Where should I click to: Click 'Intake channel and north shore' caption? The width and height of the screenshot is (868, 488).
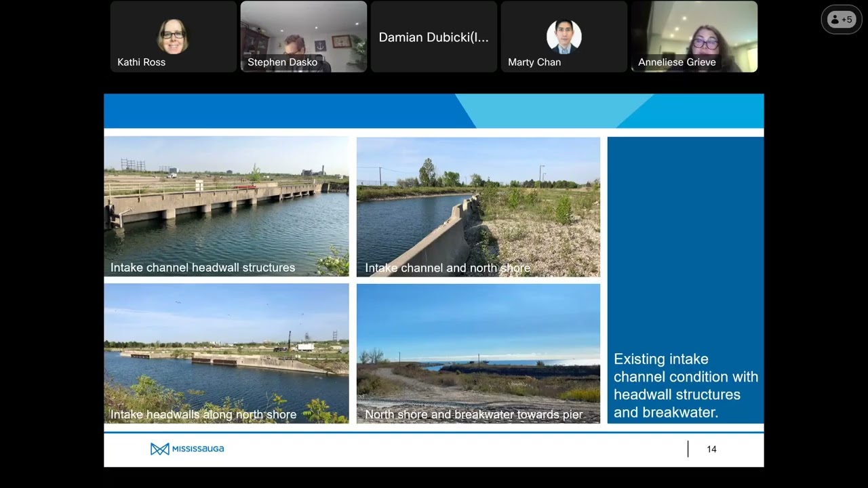[x=448, y=268]
